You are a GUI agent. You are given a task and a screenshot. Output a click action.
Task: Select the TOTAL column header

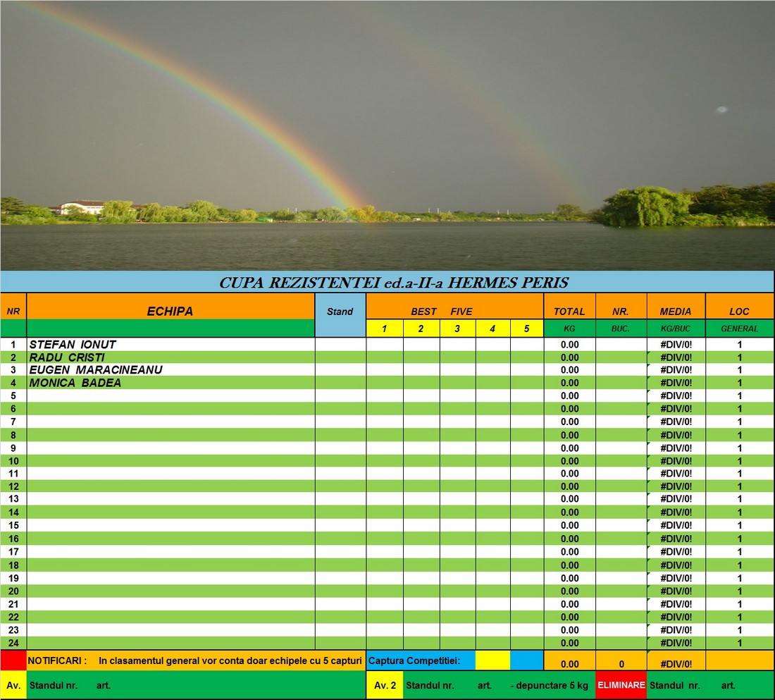[569, 311]
